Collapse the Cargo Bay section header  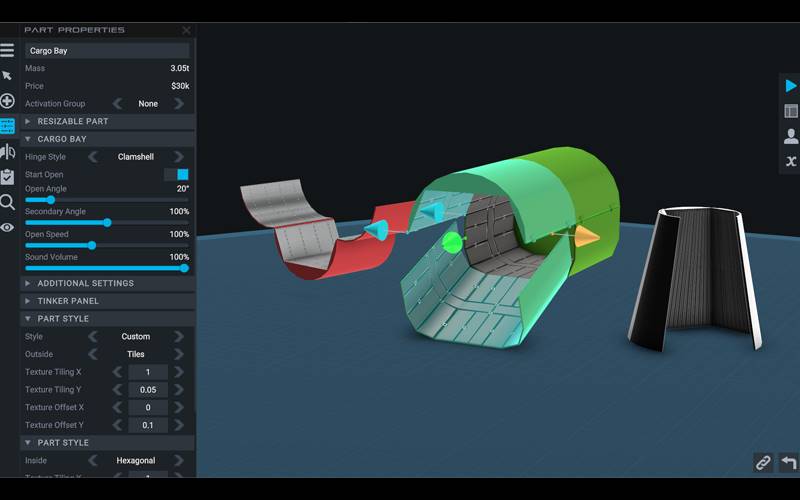[62, 139]
